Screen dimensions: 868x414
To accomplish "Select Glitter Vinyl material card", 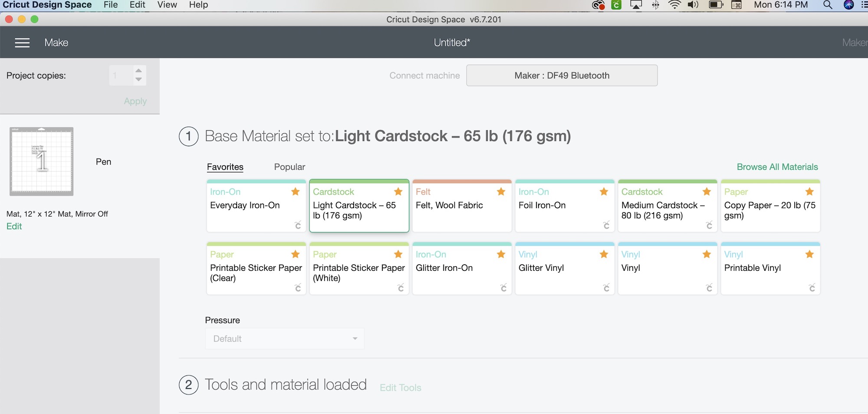I will tap(565, 269).
